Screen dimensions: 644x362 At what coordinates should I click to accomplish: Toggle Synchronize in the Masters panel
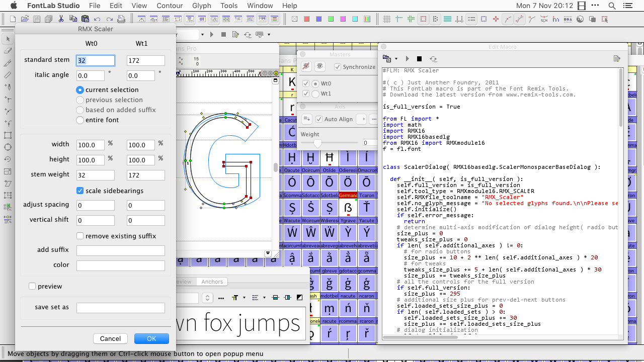point(337,66)
